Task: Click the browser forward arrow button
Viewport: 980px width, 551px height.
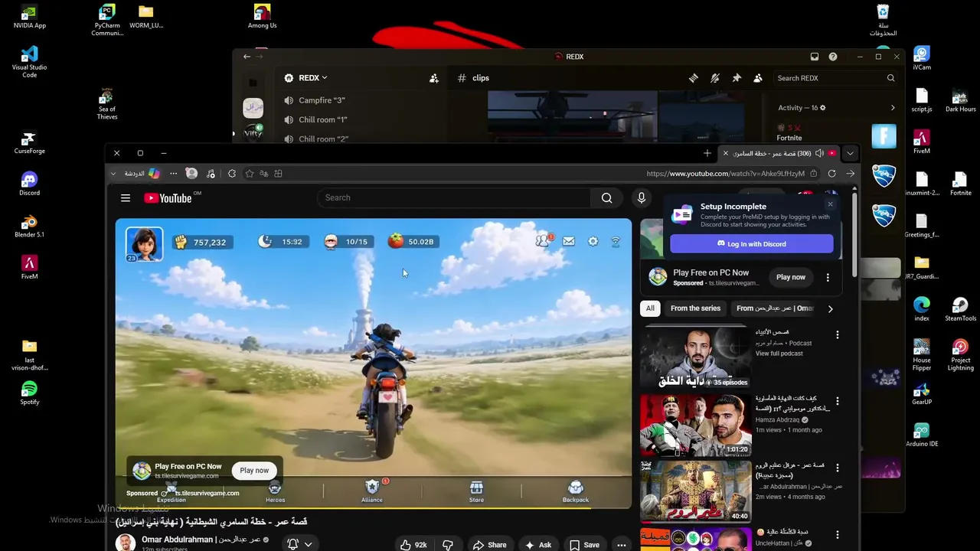Action: coord(850,174)
